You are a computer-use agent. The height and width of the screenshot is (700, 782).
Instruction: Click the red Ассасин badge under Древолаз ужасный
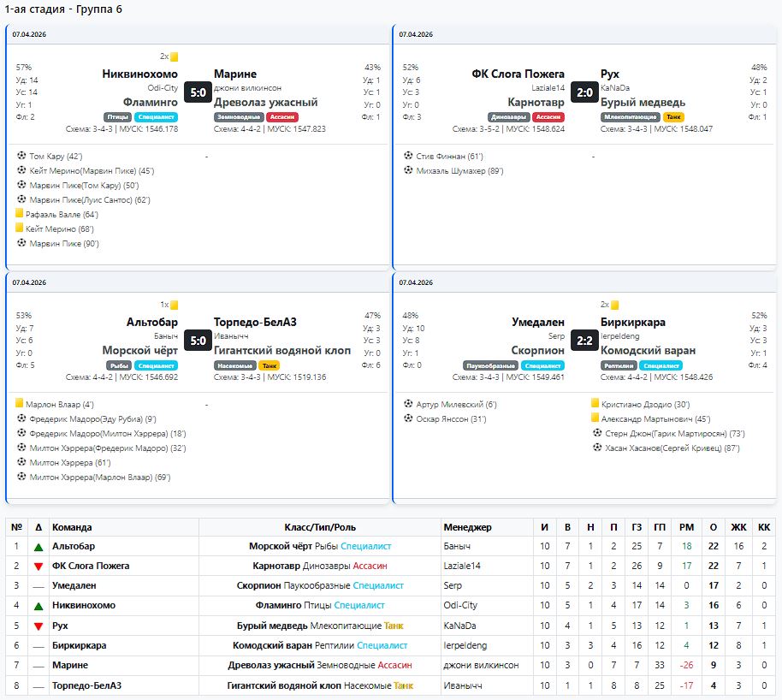tap(282, 117)
